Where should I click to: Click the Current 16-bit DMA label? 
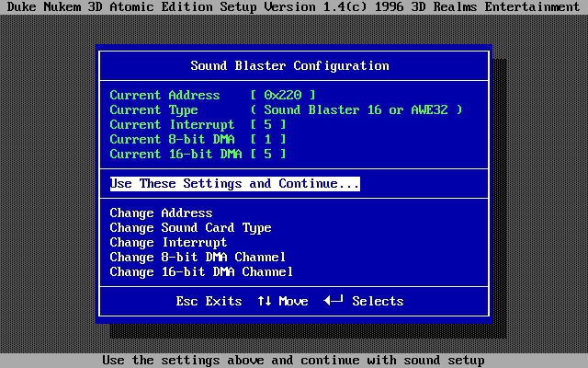[x=175, y=154]
